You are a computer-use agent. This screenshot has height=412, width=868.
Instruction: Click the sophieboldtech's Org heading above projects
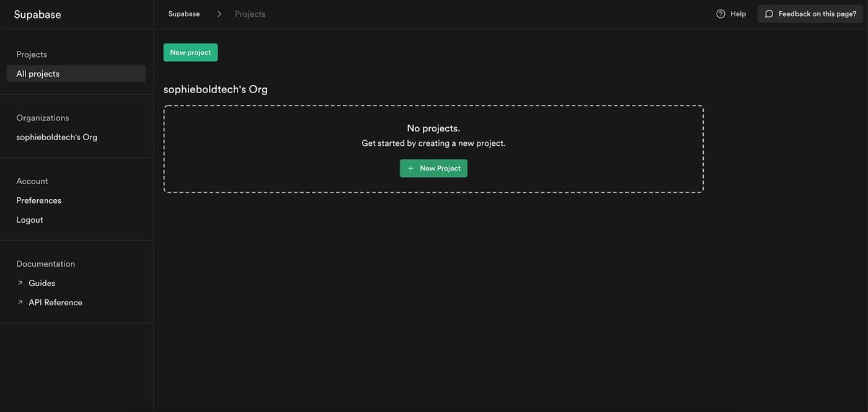point(215,89)
